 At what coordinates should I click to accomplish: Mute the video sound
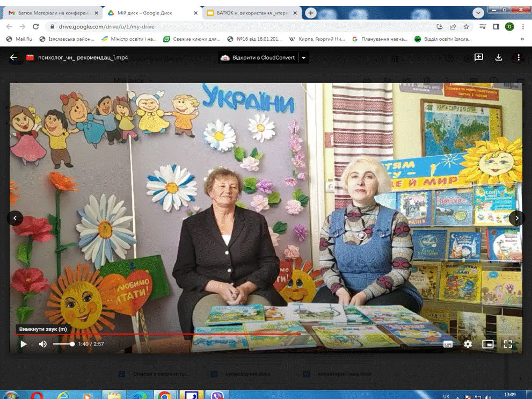point(43,344)
